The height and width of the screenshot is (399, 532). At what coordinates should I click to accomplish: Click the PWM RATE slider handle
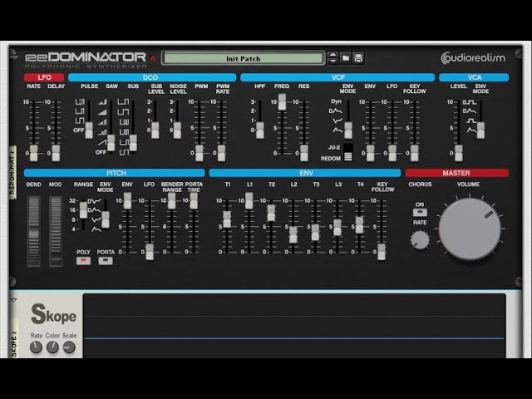221,153
